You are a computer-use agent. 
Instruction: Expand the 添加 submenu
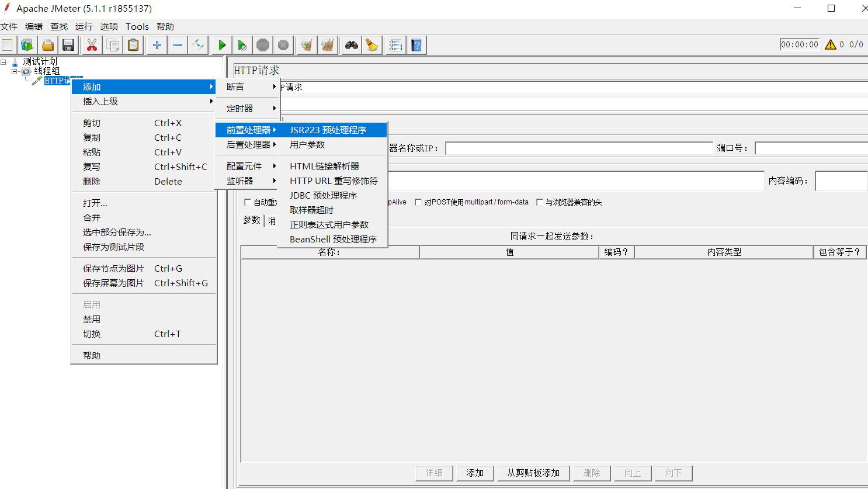click(x=144, y=86)
